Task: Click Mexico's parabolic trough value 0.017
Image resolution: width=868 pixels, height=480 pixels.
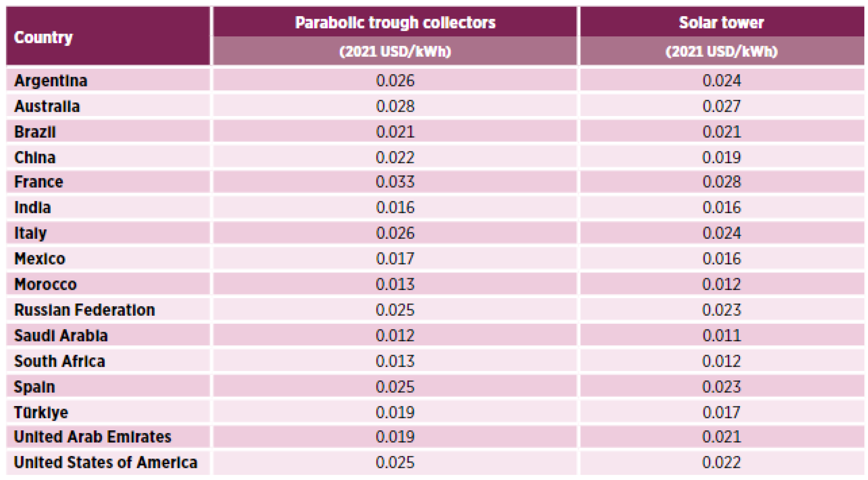Action: point(395,259)
